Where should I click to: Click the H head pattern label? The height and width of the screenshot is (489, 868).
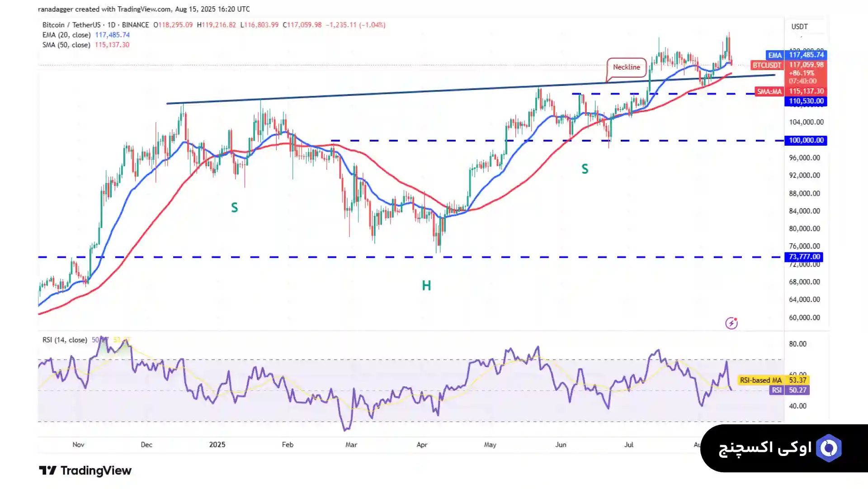tap(426, 285)
